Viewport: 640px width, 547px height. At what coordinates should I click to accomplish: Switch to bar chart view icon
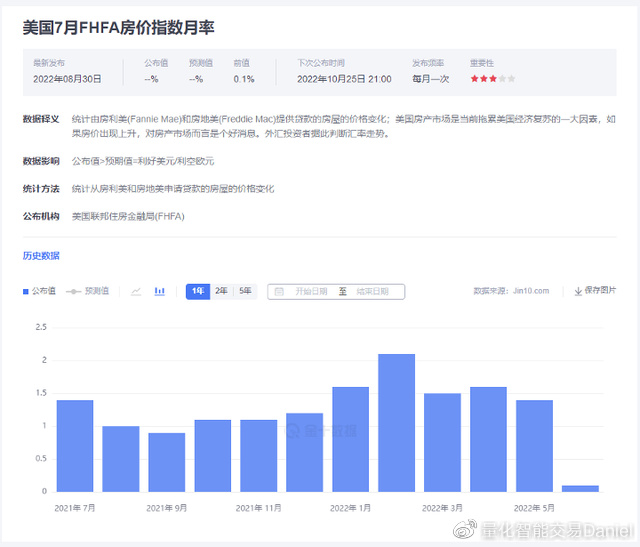(160, 291)
